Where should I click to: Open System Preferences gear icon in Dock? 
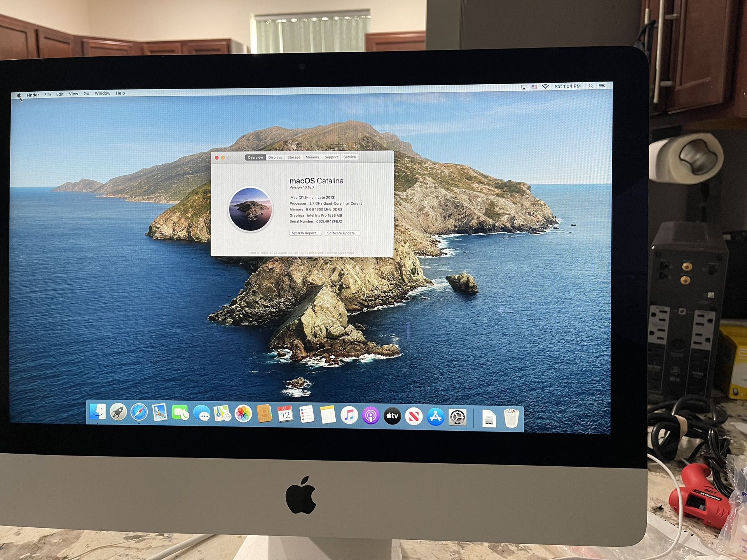457,417
